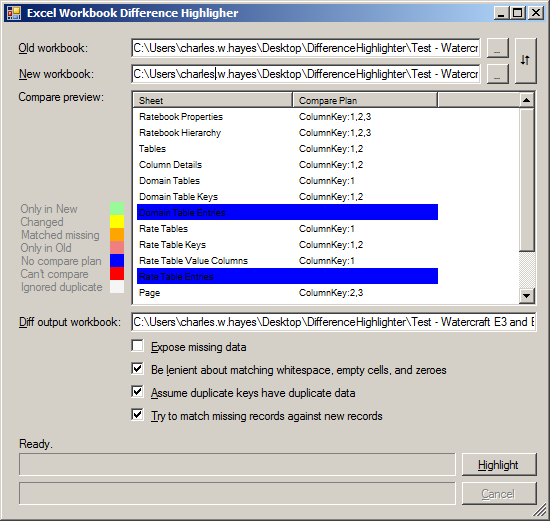Swap old and new workbooks button
Screen dimensions: 550x521
525,60
